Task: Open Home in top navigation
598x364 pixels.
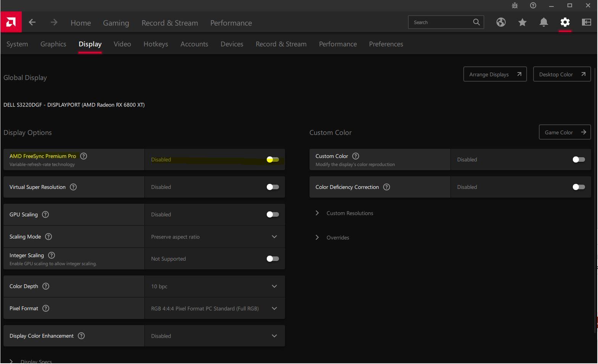Action: coord(81,23)
